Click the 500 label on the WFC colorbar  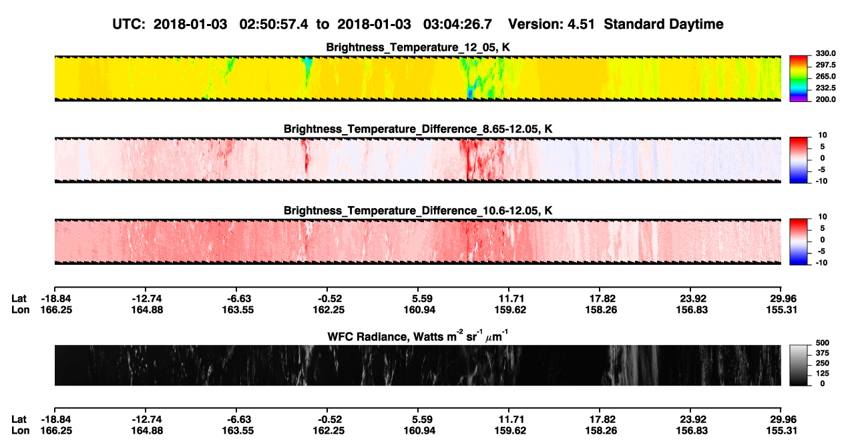tap(823, 343)
